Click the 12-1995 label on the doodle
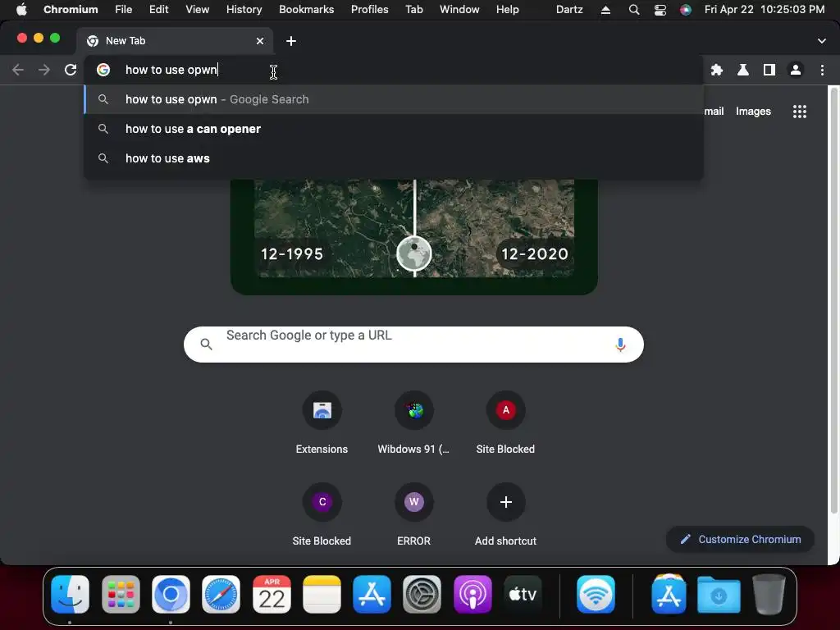Image resolution: width=840 pixels, height=630 pixels. 292,254
